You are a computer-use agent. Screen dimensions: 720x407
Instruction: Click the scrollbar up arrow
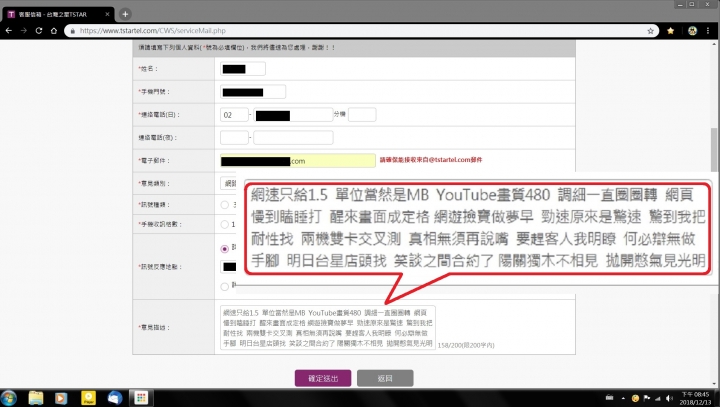coord(714,44)
